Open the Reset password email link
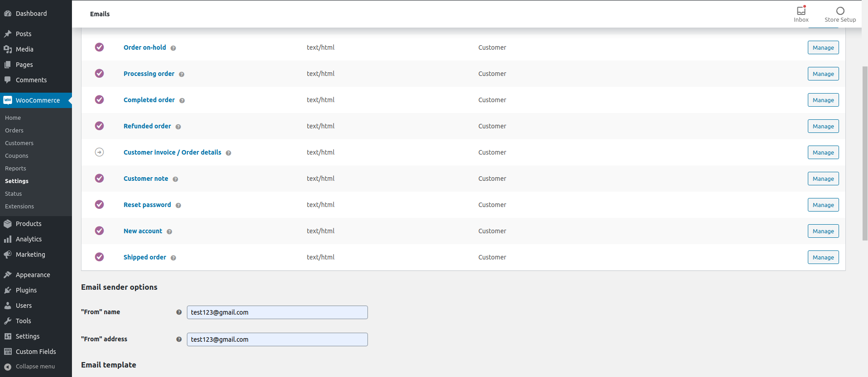The height and width of the screenshot is (377, 868). point(147,205)
